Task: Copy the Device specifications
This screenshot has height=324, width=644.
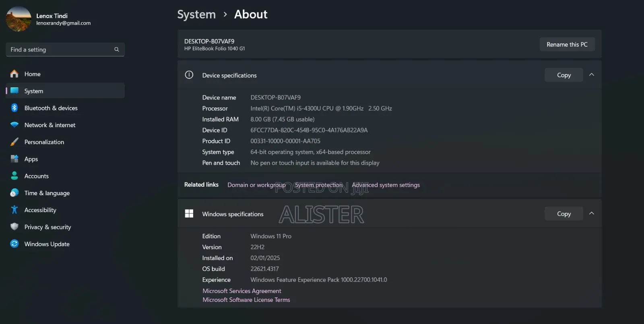Action: click(x=564, y=75)
